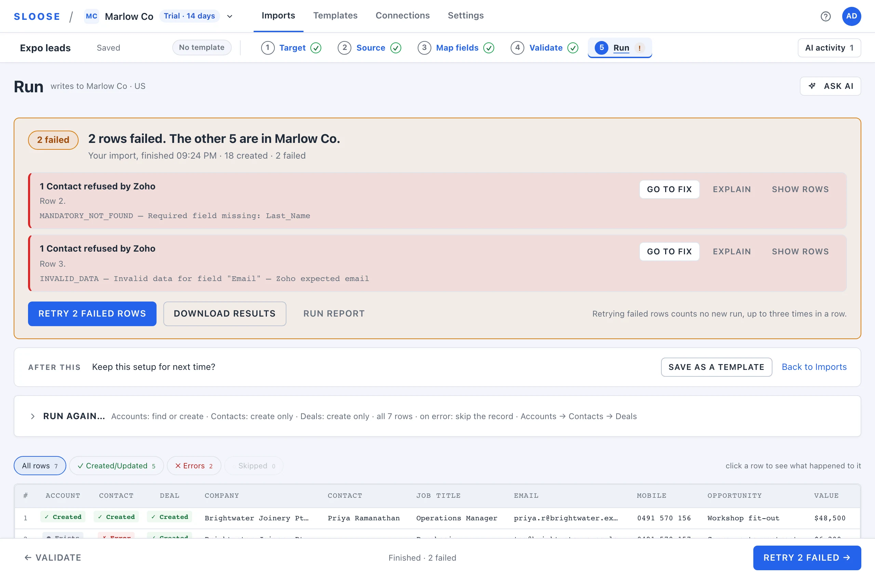The image size is (875, 588).
Task: Select the Priya Ramanathan table row
Action: 437,518
